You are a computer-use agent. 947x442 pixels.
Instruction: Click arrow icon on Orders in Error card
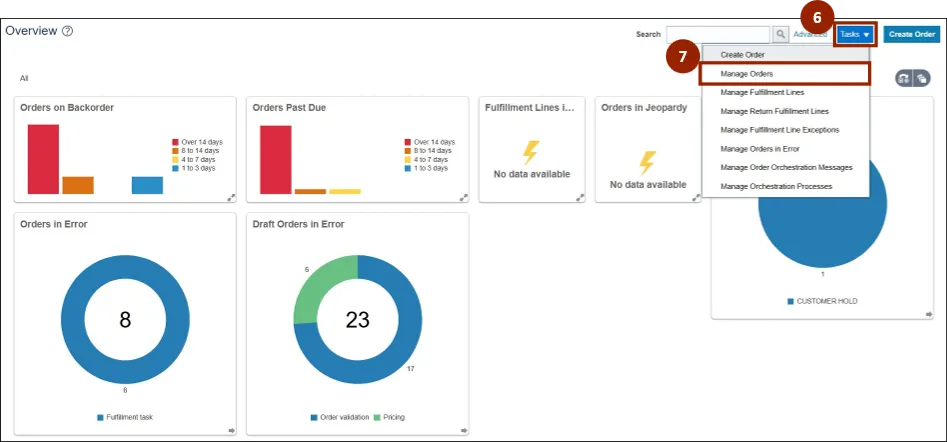[x=231, y=430]
